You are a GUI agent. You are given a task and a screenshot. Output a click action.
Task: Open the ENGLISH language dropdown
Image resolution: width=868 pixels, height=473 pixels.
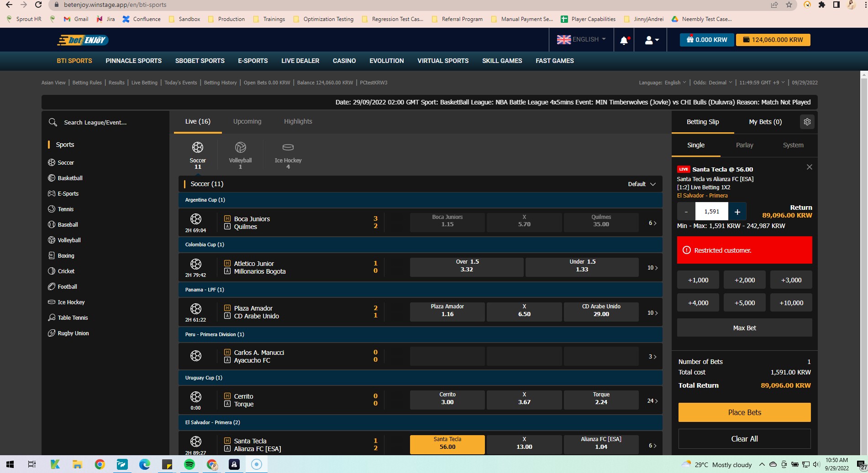point(581,39)
